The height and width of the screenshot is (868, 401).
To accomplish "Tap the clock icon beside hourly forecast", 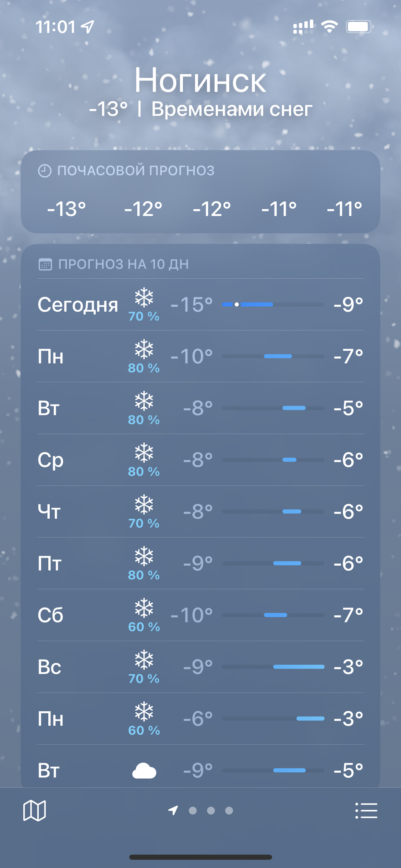I will (x=45, y=171).
